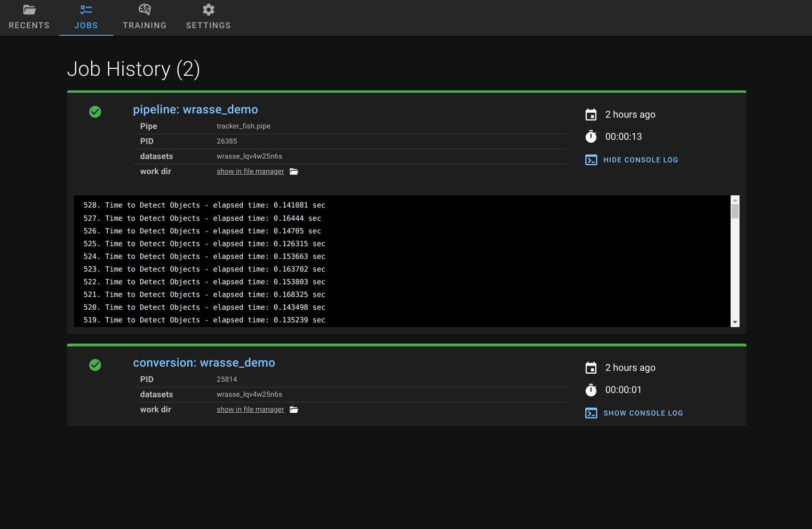
Task: Click green success checkmark for pipeline job
Action: [x=95, y=112]
